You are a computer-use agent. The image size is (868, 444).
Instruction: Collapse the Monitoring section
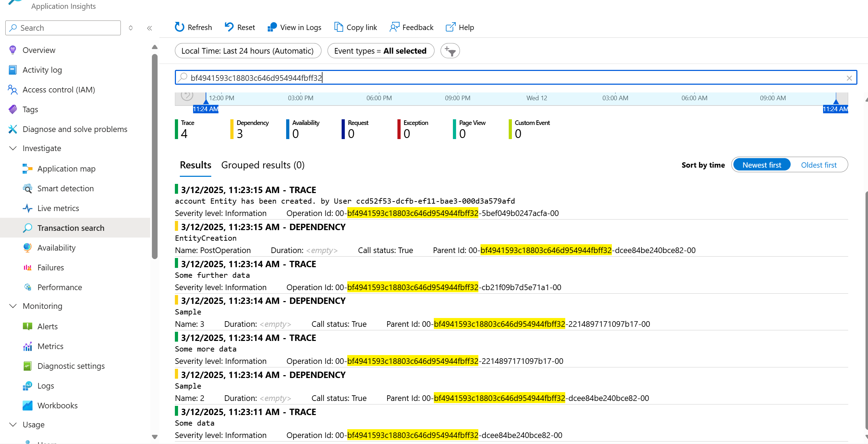13,306
